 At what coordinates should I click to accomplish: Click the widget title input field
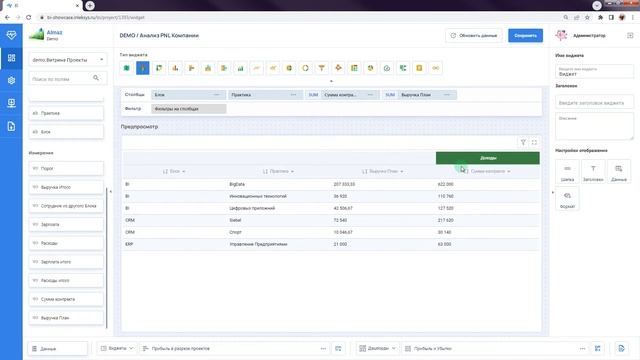[x=594, y=102]
